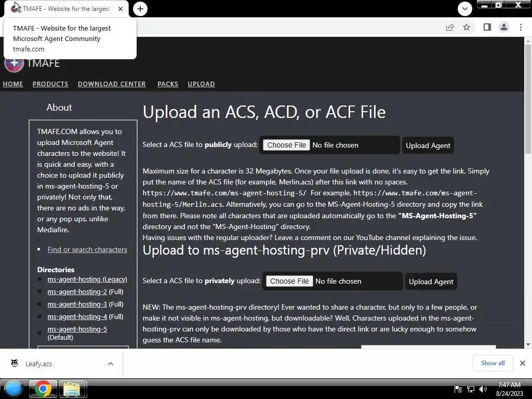Open the network tray icon
The height and width of the screenshot is (399, 532).
click(x=471, y=389)
